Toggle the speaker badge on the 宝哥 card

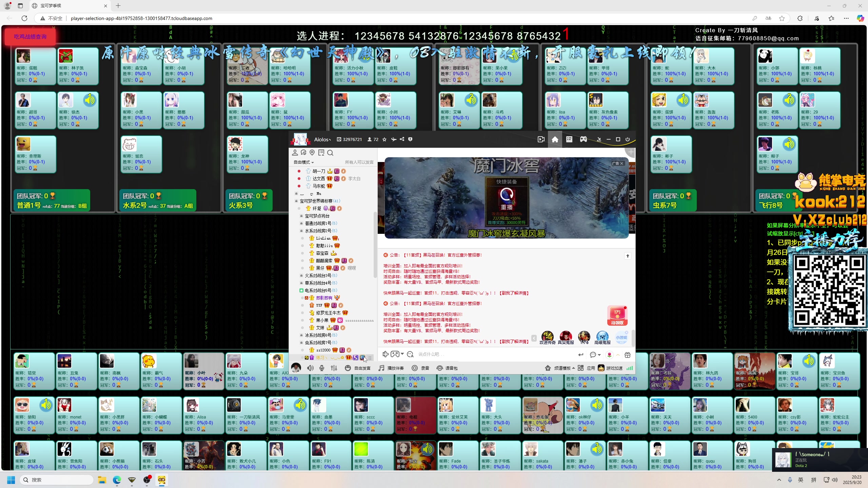(x=809, y=361)
